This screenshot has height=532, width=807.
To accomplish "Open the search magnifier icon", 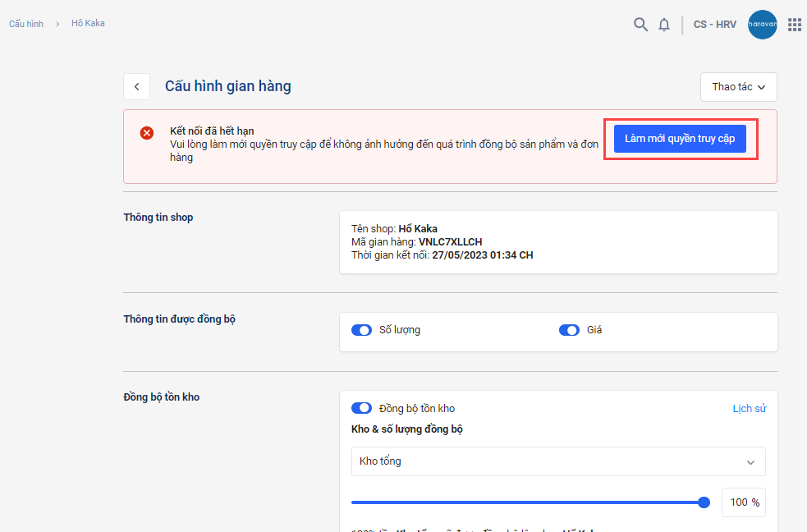I will (x=640, y=25).
